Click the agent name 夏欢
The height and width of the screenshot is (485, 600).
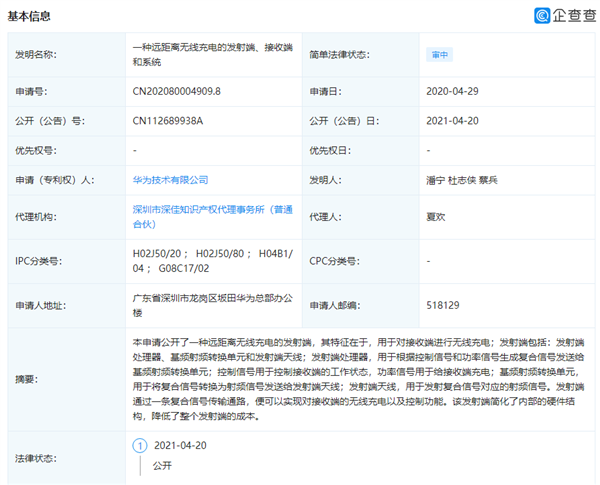[x=435, y=211]
